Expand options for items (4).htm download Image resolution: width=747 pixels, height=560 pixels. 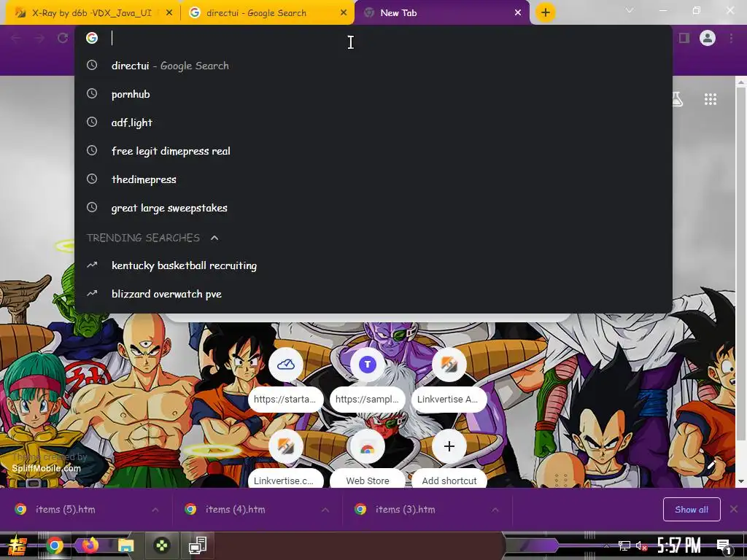click(325, 510)
